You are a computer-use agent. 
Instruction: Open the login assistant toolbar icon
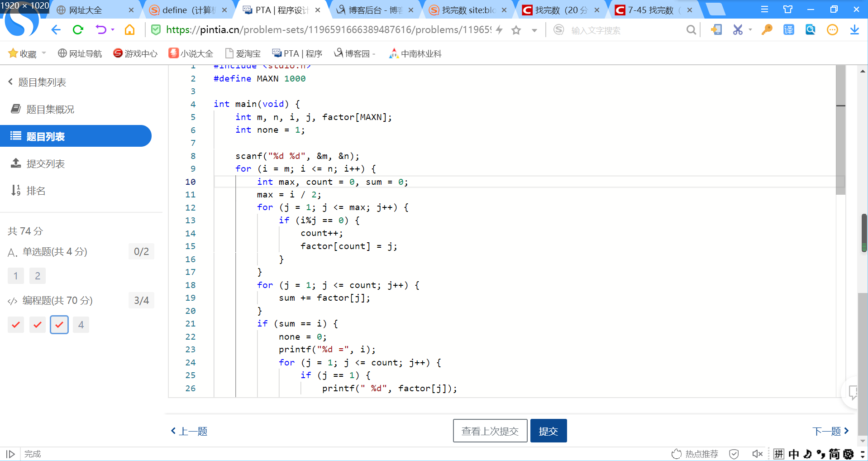pos(716,30)
